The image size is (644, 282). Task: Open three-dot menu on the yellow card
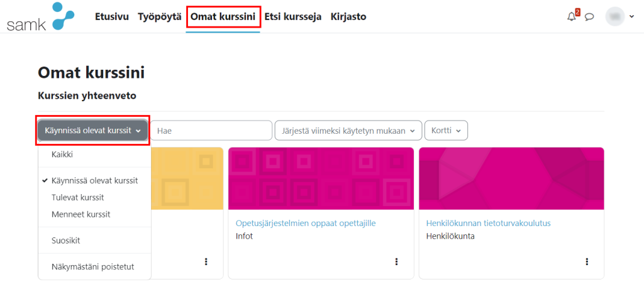(206, 261)
